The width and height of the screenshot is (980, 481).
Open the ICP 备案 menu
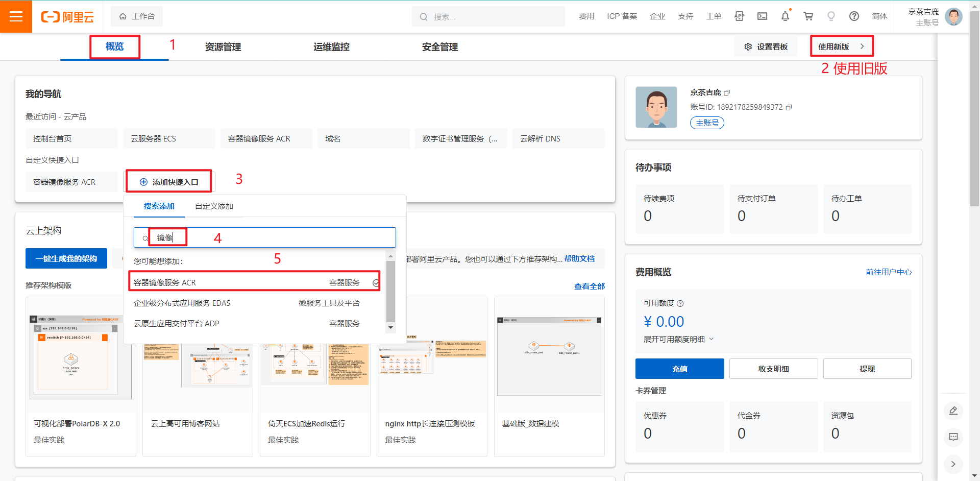622,16
